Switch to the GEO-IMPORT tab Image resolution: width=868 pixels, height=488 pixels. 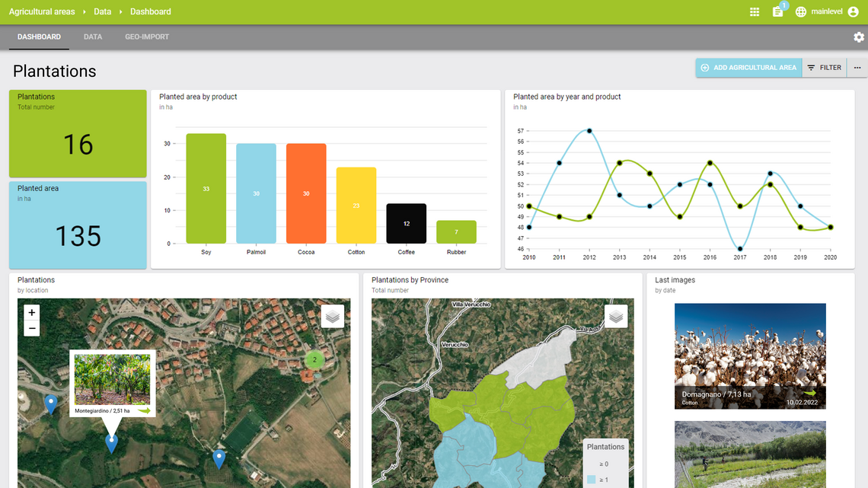[x=147, y=37]
